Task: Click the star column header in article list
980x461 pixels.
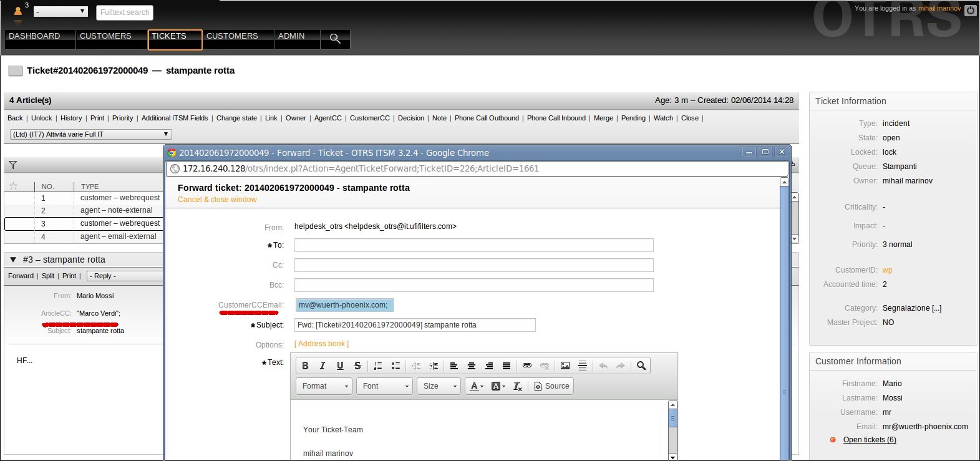Action: 13,186
